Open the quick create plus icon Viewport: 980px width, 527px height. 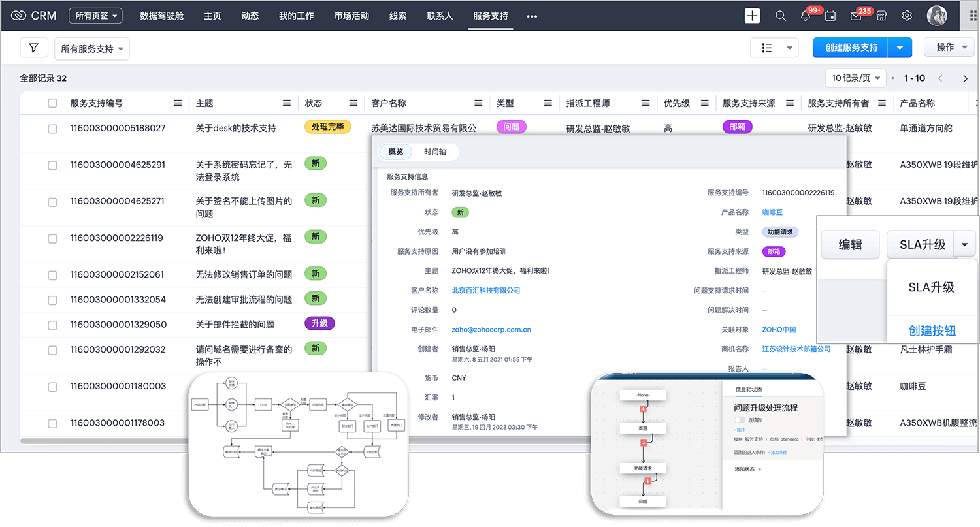pyautogui.click(x=753, y=16)
